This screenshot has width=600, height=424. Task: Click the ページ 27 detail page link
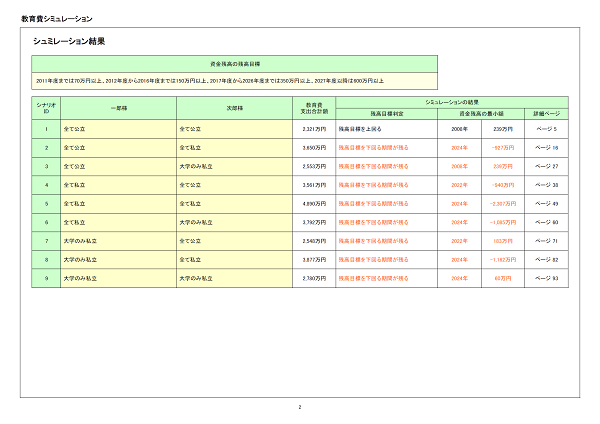pyautogui.click(x=546, y=166)
